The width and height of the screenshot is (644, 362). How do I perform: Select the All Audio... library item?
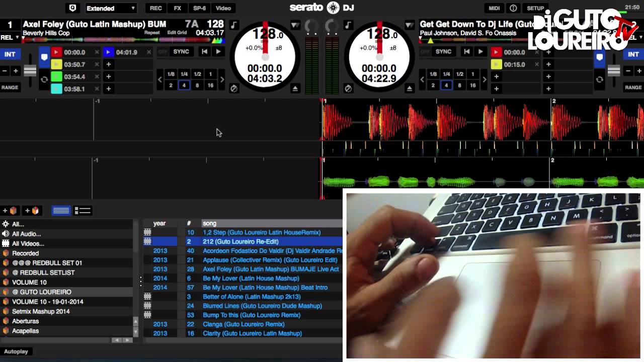[66, 234]
